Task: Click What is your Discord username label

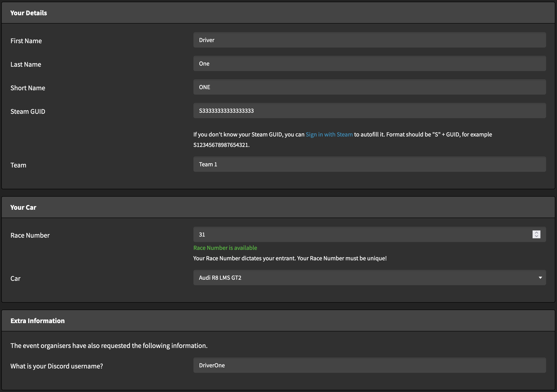Action: pos(56,366)
